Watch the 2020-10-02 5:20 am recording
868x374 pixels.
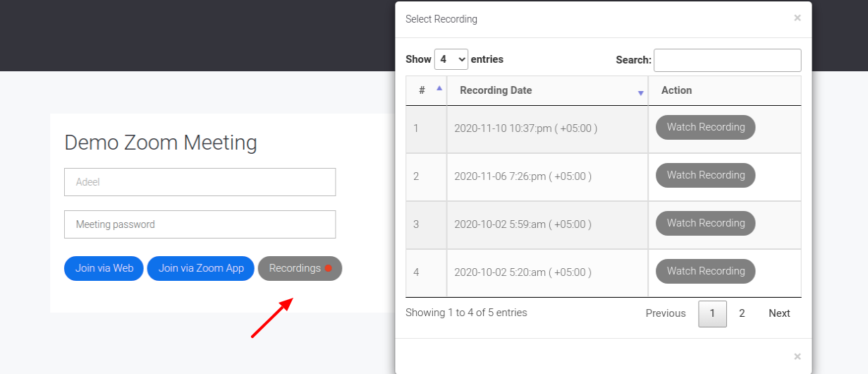[x=706, y=272]
